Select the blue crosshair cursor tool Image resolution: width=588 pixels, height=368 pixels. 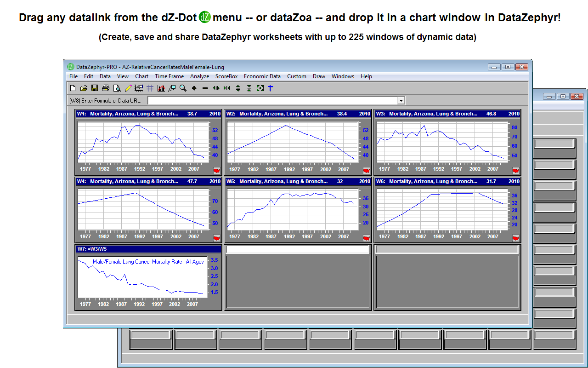pos(271,88)
